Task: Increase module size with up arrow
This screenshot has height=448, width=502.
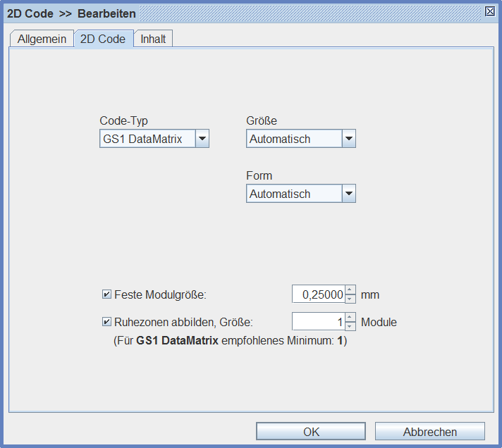Action: click(x=350, y=290)
